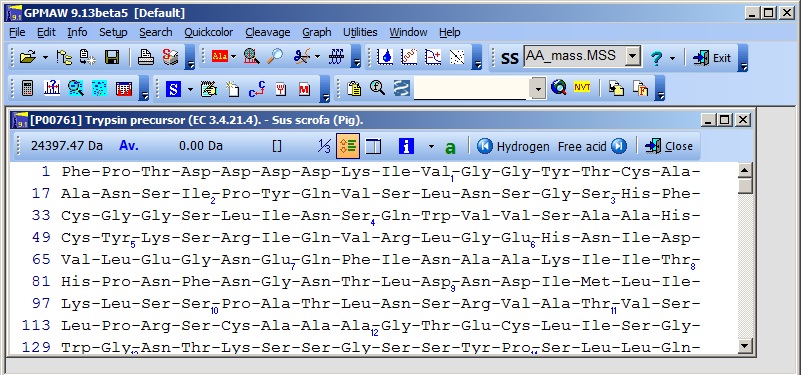Click the notepad with pencil edit icon
The image size is (802, 377).
click(209, 88)
